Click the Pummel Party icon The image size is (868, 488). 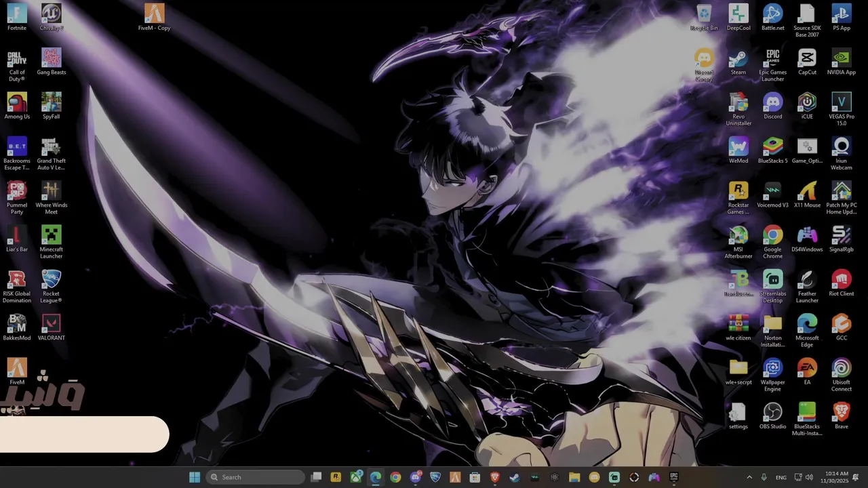click(17, 198)
